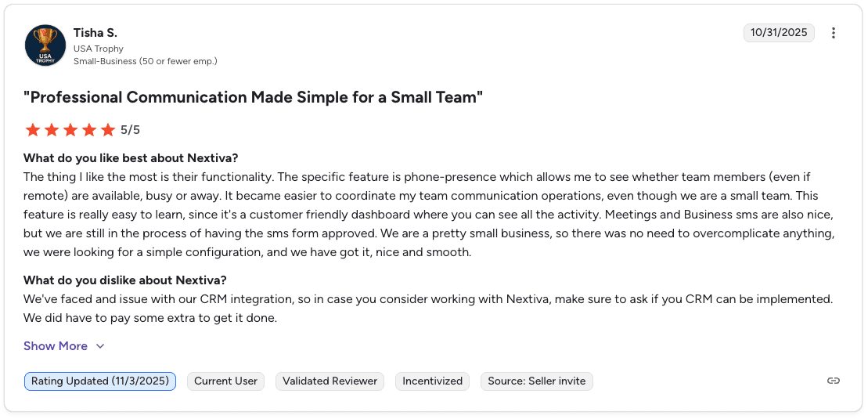
Task: Open the three-dot review options menu
Action: (834, 33)
